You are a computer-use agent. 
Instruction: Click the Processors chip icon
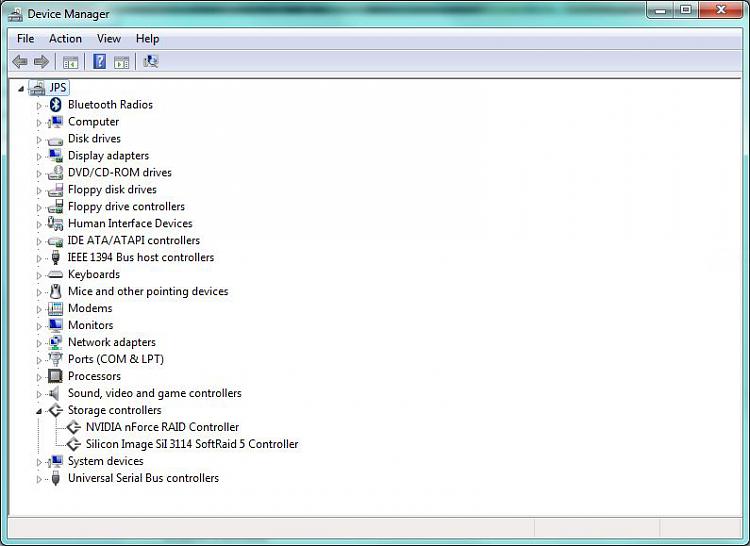(x=55, y=376)
